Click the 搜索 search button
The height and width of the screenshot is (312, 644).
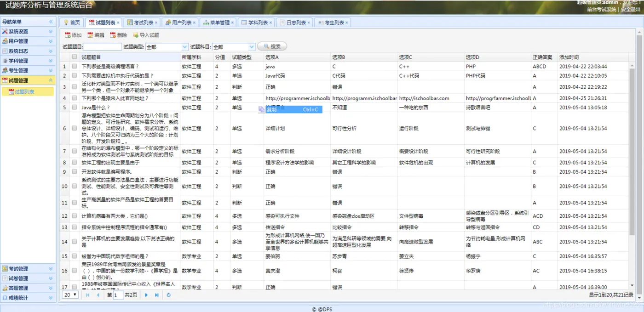coord(272,46)
